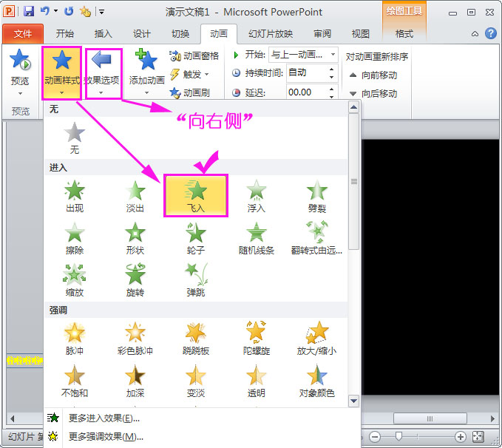The image size is (502, 448).
Task: Open the 格式 drawing tools format tab
Action: coord(404,33)
